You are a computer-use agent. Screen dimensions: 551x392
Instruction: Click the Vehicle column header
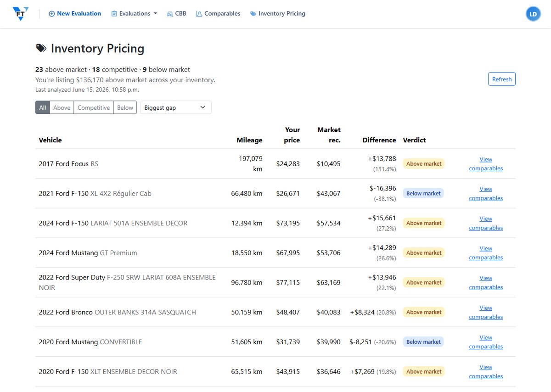point(50,140)
